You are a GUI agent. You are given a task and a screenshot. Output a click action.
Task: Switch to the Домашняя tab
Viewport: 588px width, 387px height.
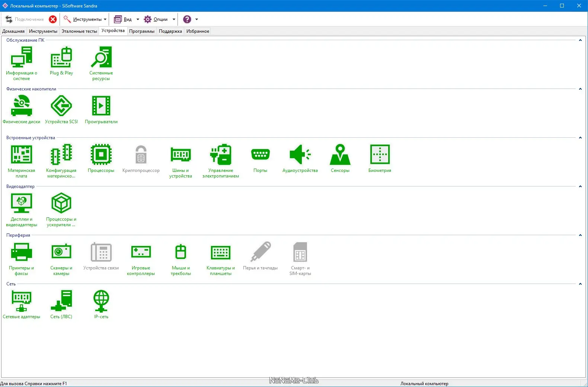[13, 31]
